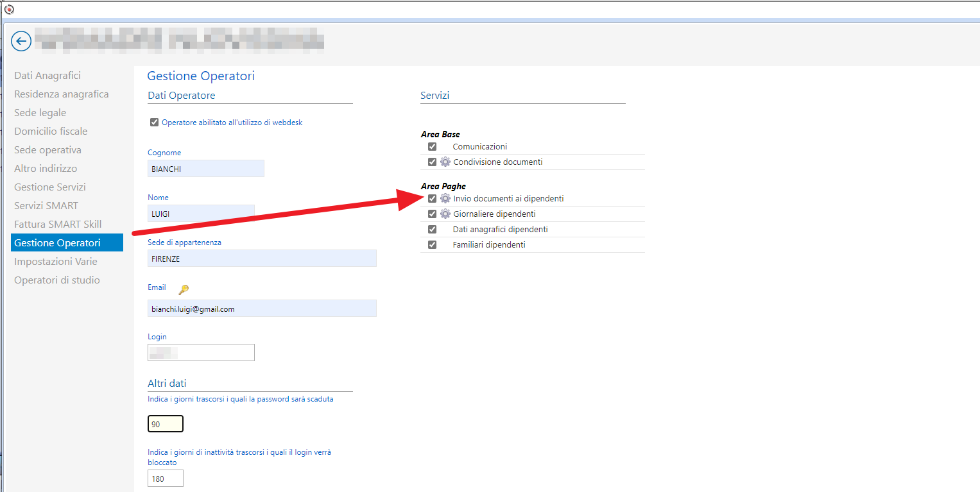Toggle the Invio documenti ai dipendenti checkbox

[432, 199]
